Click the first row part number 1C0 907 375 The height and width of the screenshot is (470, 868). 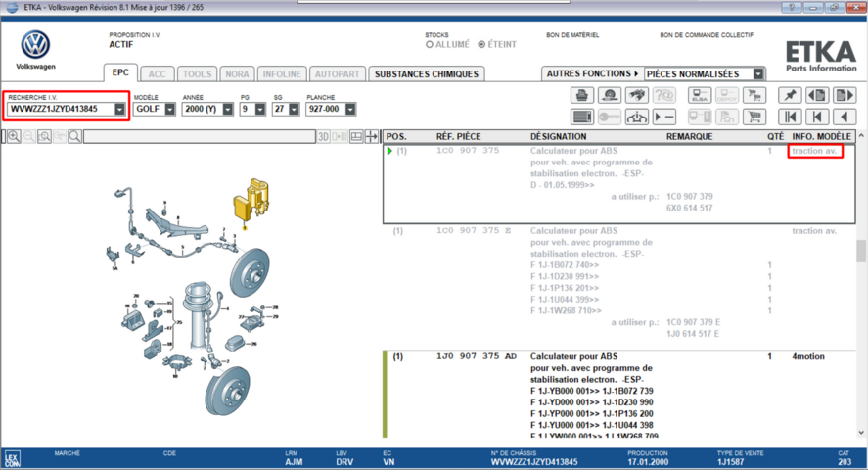click(x=467, y=151)
